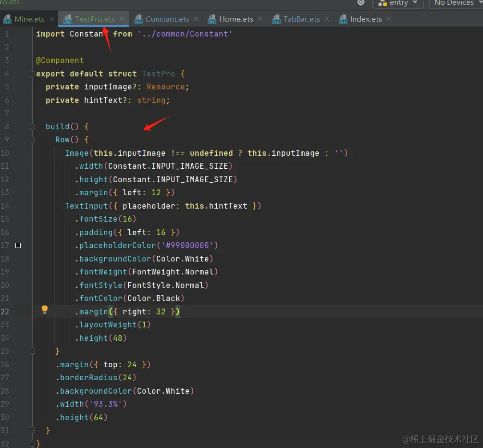Click the TextInput component on line 14

[x=86, y=206]
